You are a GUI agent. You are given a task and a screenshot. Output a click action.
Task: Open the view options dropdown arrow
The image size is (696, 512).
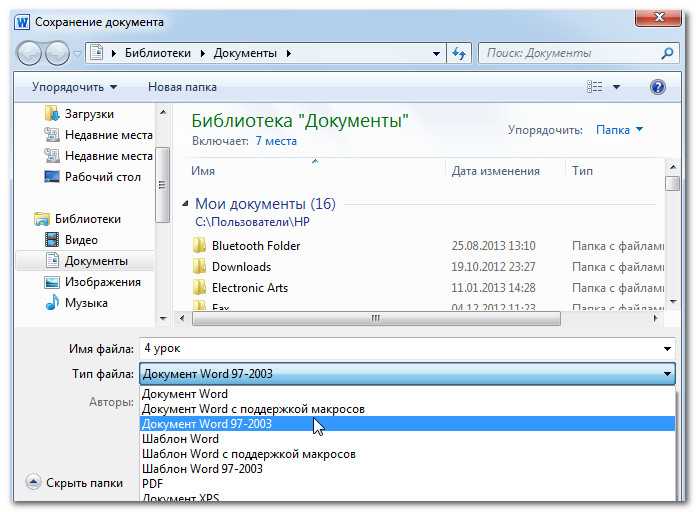(x=617, y=87)
